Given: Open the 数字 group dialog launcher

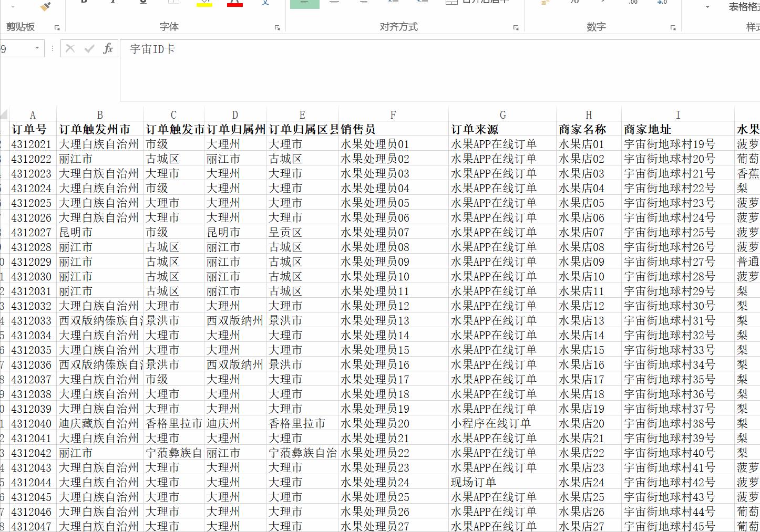Looking at the screenshot, I should pos(673,27).
